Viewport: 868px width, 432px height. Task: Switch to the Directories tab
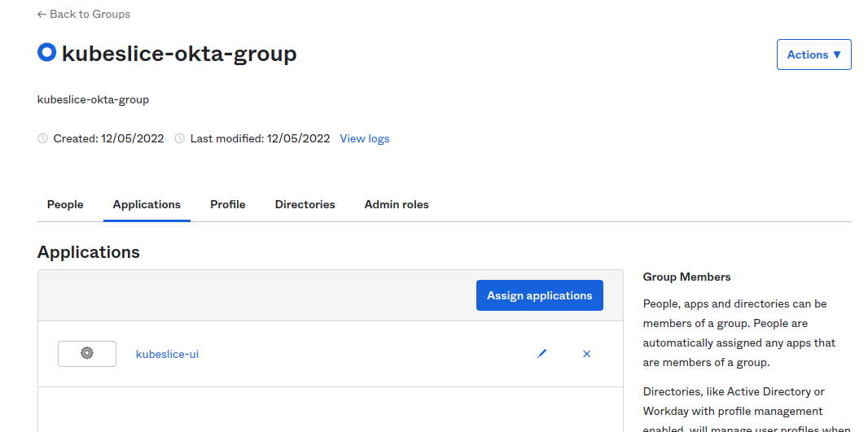305,205
